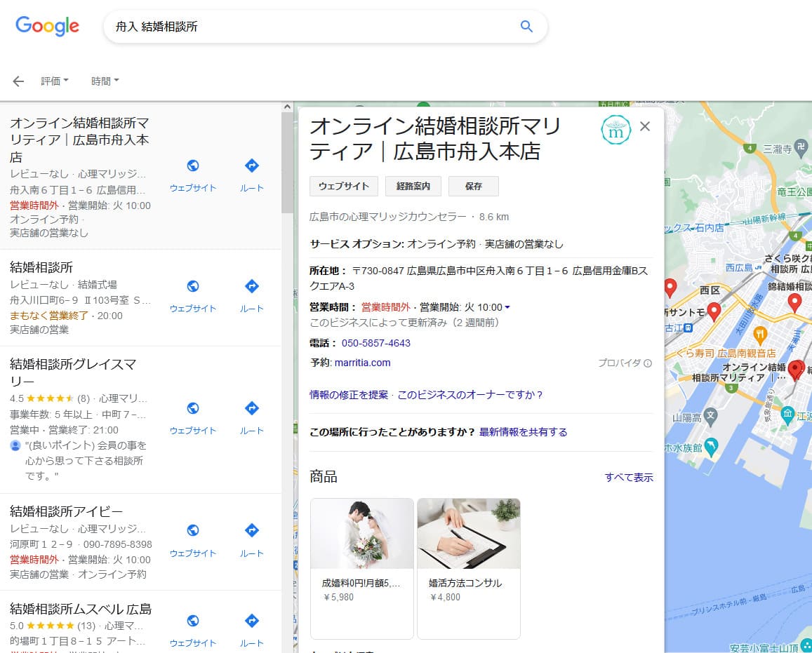The height and width of the screenshot is (653, 812).
Task: Open the 評価 rating filter dropdown
Action: (54, 81)
